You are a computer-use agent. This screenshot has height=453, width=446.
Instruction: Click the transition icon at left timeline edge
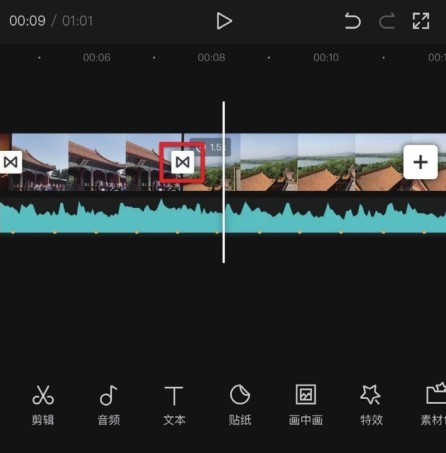(10, 162)
